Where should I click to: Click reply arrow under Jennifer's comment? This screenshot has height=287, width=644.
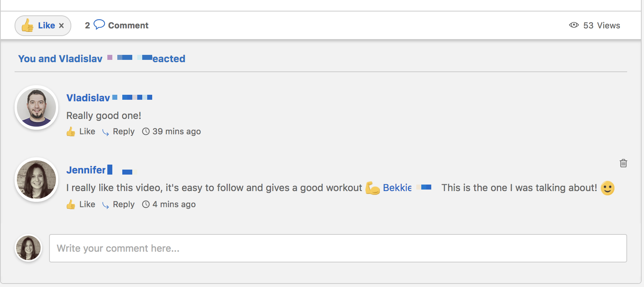pyautogui.click(x=105, y=205)
